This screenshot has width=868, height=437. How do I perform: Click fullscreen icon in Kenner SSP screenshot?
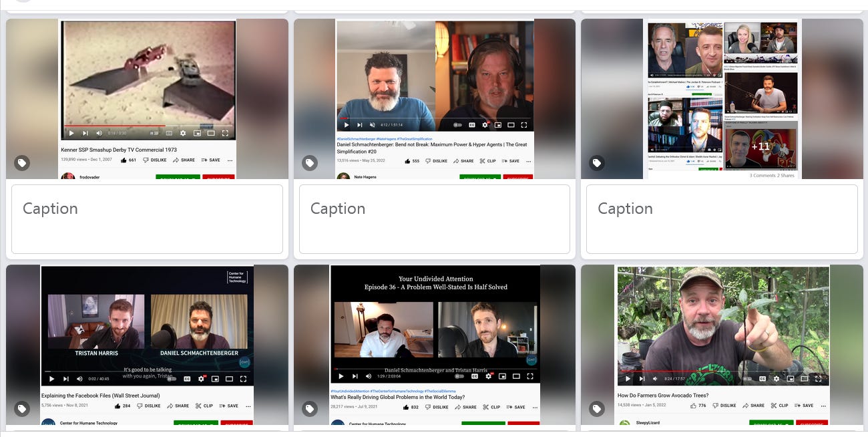[x=226, y=133]
